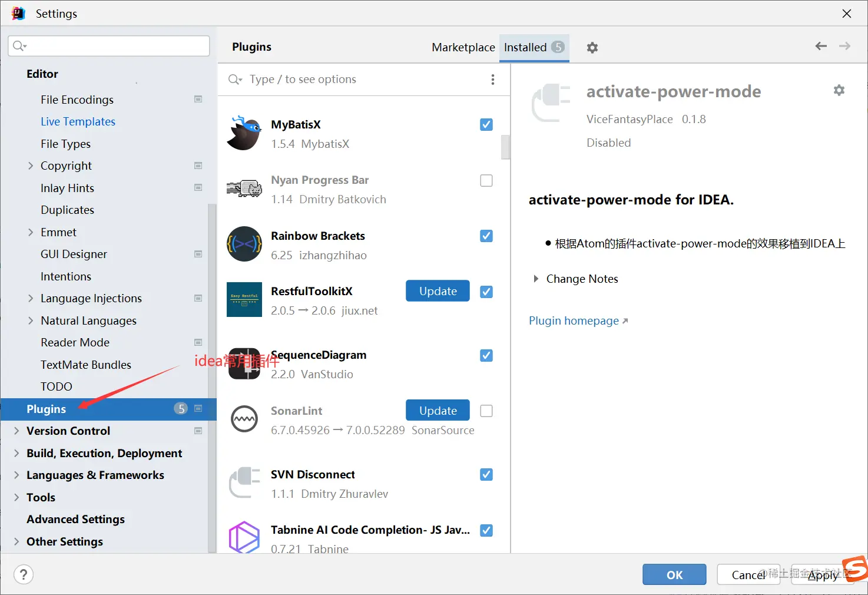Image resolution: width=868 pixels, height=595 pixels.
Task: Click the project-level icon beside Copyright
Action: [x=198, y=166]
